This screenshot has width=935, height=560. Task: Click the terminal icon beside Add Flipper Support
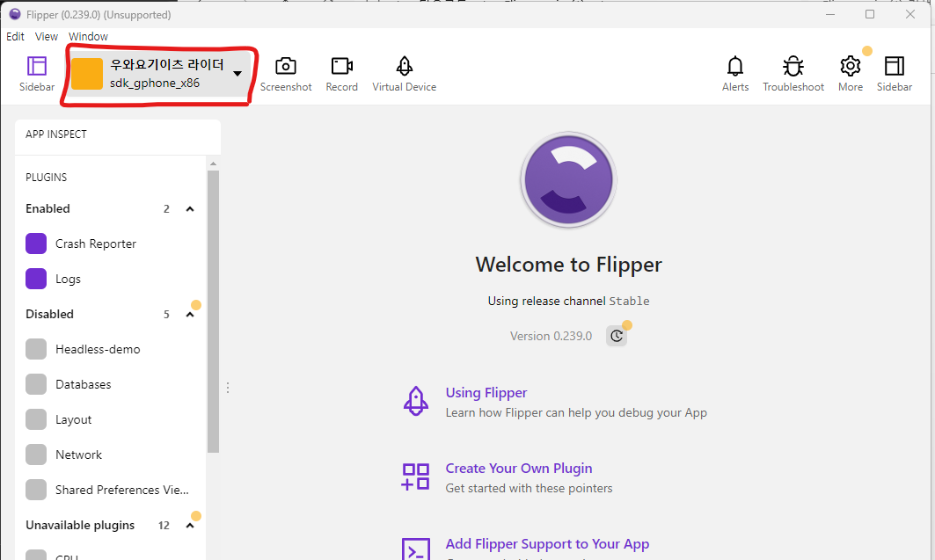(416, 549)
